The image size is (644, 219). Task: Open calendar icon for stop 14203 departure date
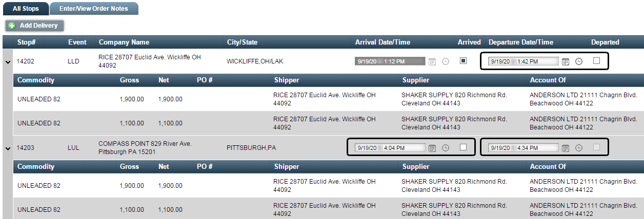(566, 148)
